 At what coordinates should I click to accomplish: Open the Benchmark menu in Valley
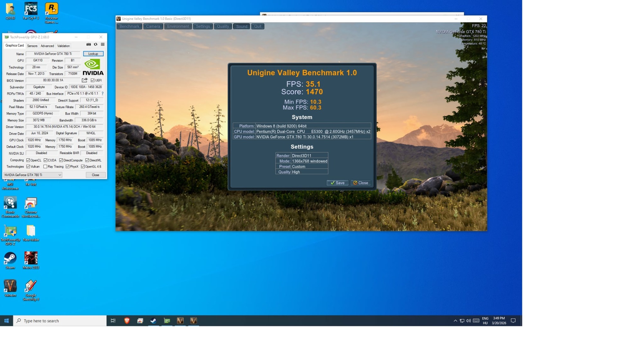tap(129, 26)
